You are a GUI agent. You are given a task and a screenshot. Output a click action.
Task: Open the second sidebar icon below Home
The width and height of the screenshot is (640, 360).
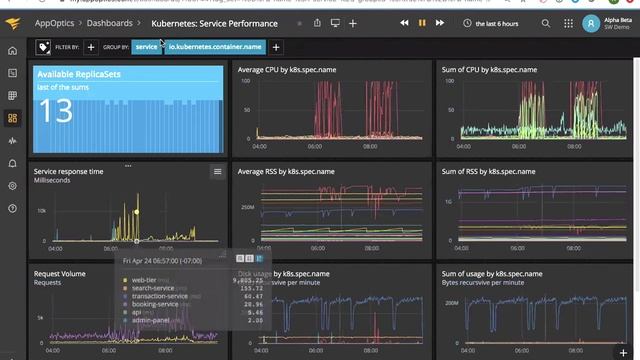coord(13,73)
